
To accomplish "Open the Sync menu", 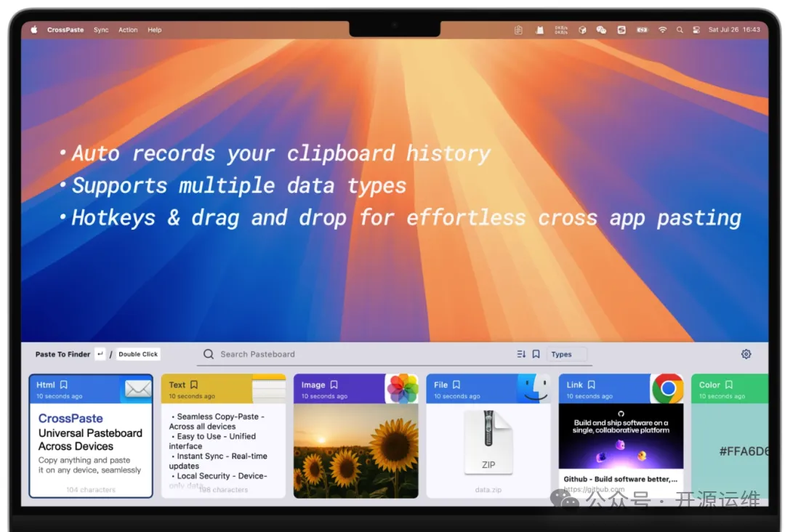I will click(x=101, y=30).
